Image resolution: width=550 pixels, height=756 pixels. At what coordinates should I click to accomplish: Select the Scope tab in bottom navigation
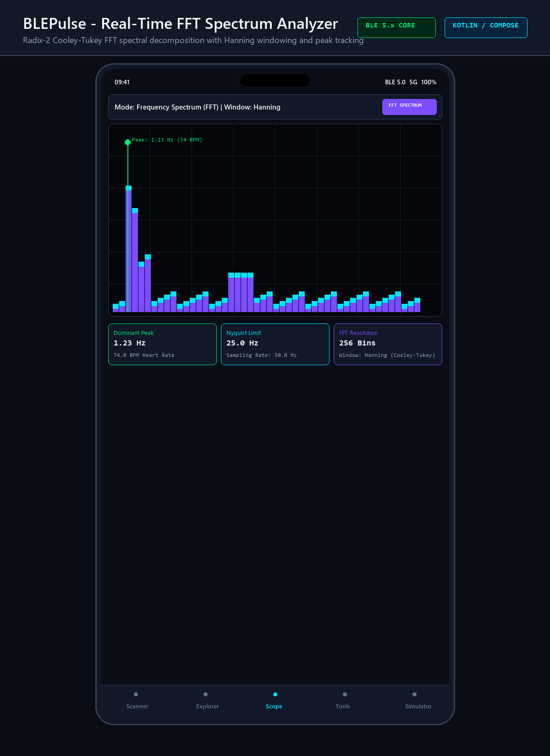(274, 701)
